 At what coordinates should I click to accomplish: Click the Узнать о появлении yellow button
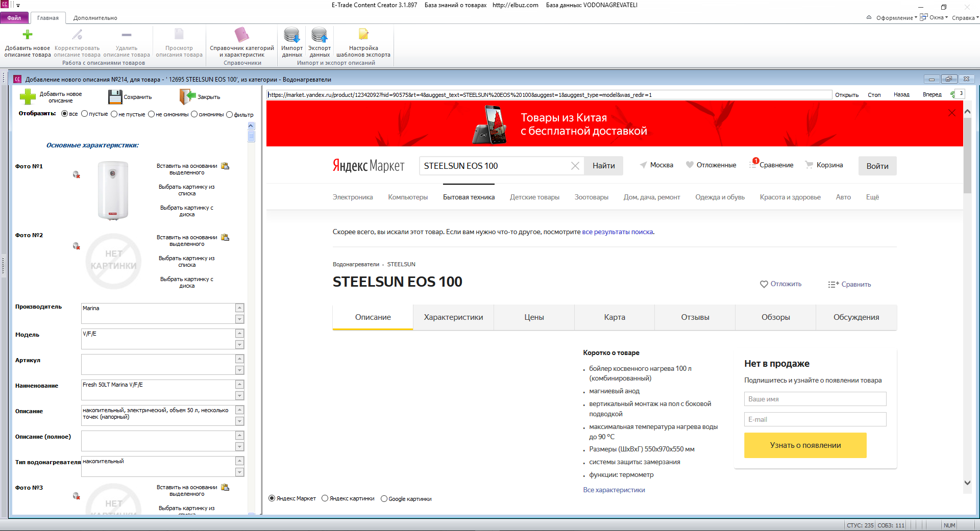point(805,445)
